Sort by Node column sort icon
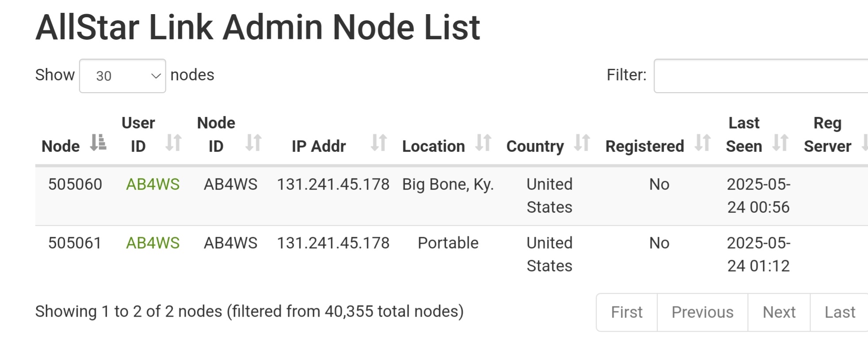 [98, 143]
